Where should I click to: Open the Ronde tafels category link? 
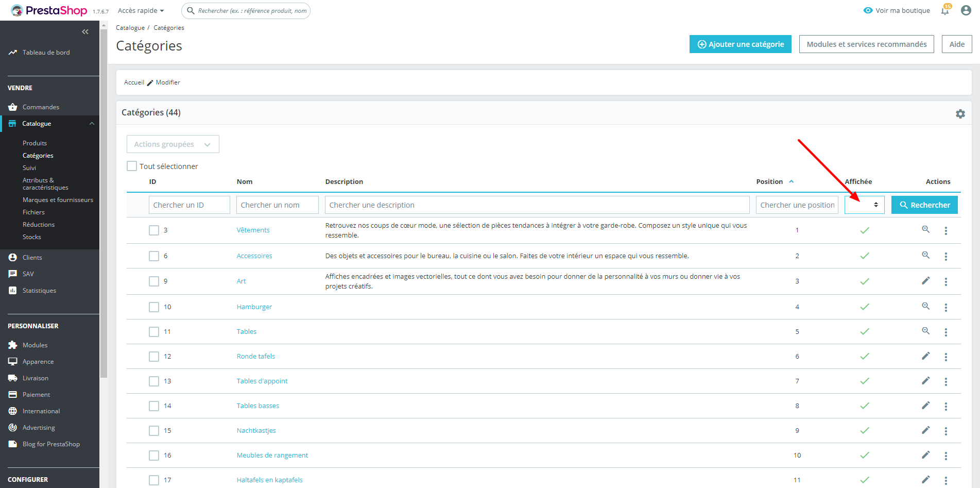(256, 356)
